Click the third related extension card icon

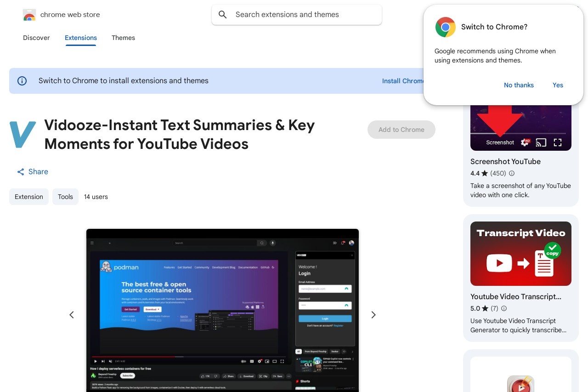[521, 383]
